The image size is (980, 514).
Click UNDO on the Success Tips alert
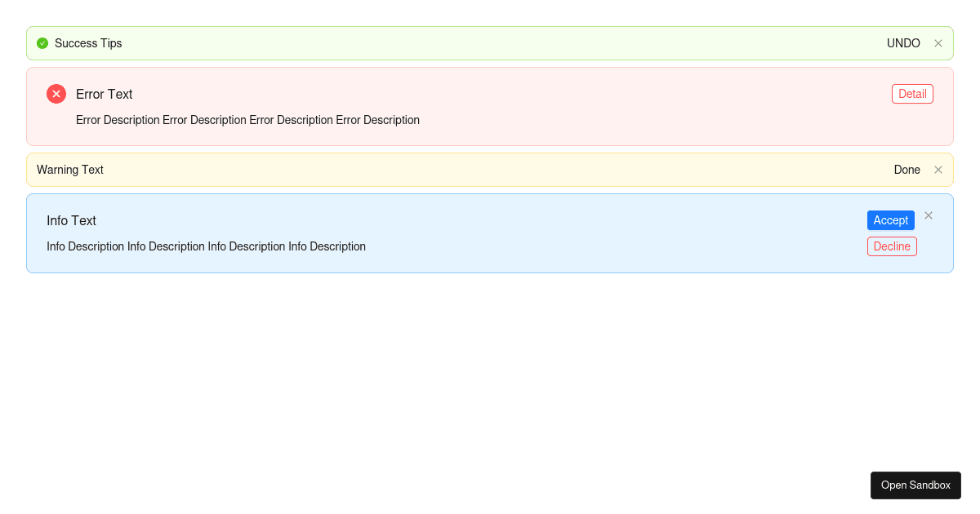coord(903,43)
